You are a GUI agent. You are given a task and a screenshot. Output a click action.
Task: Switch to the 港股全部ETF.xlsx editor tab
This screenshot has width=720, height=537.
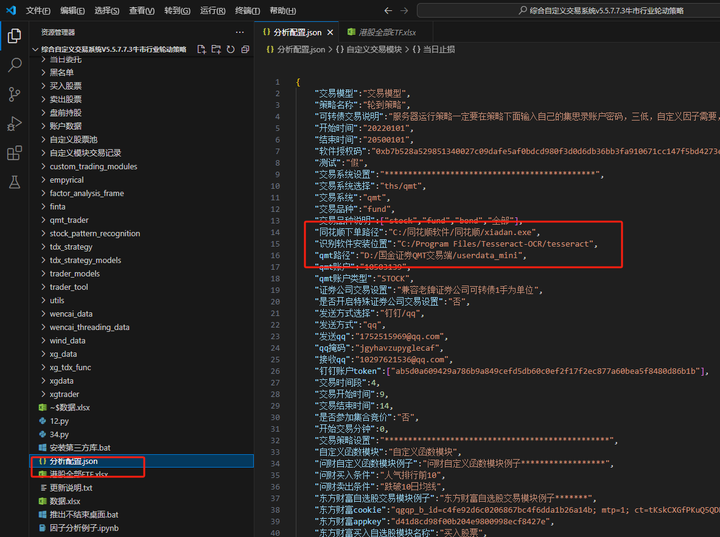[x=387, y=32]
